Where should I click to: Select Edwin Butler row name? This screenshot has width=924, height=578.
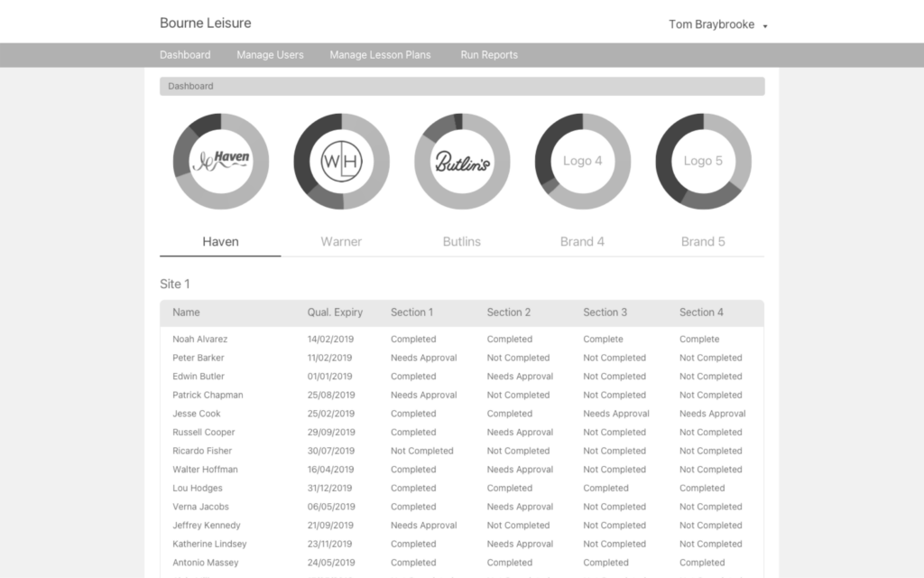point(198,377)
